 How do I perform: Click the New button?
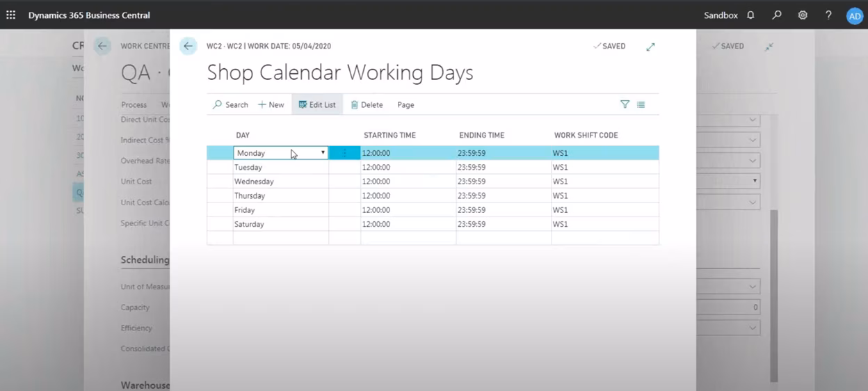pyautogui.click(x=271, y=105)
